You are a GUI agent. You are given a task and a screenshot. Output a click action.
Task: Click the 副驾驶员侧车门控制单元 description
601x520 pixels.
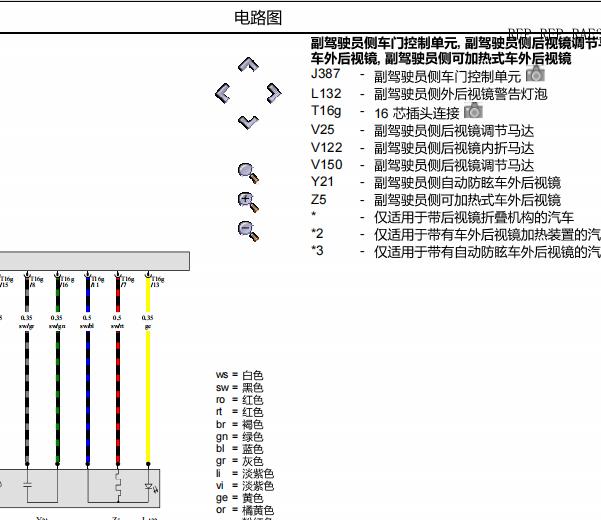click(x=447, y=76)
